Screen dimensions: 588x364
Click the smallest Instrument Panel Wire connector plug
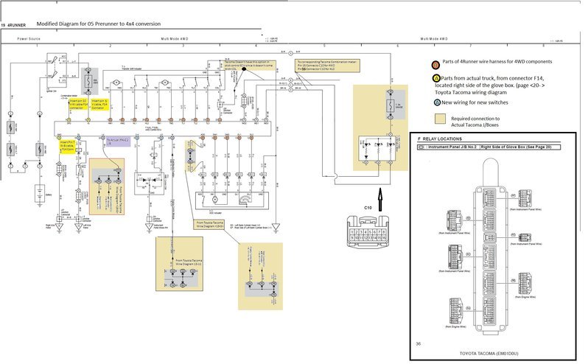tap(525, 238)
